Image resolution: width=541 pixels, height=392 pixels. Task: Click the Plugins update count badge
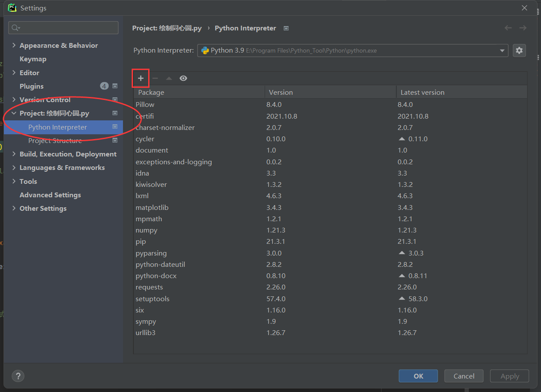104,86
